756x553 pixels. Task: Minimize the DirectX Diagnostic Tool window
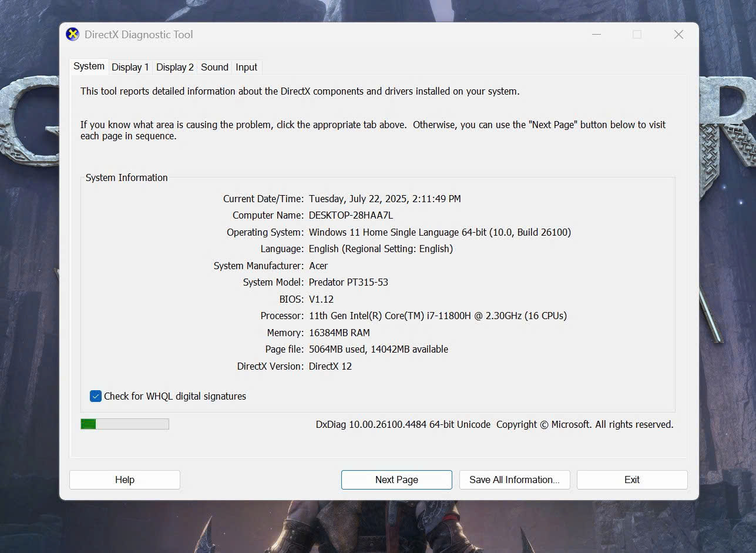tap(596, 35)
